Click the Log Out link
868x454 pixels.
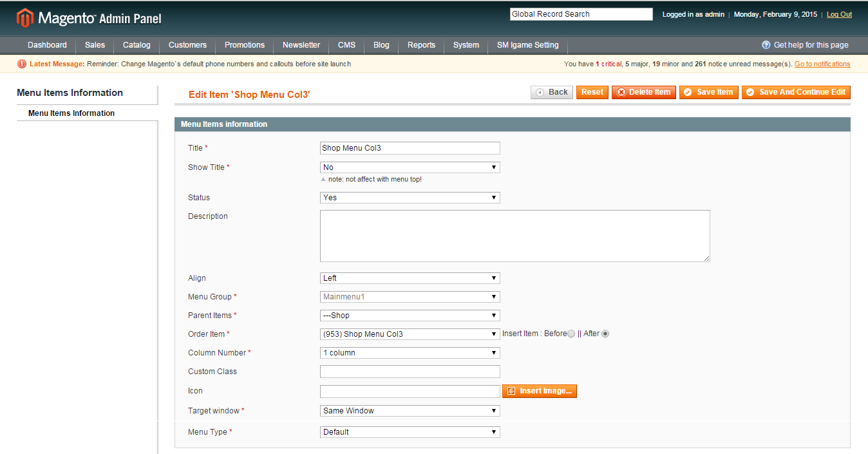click(839, 14)
